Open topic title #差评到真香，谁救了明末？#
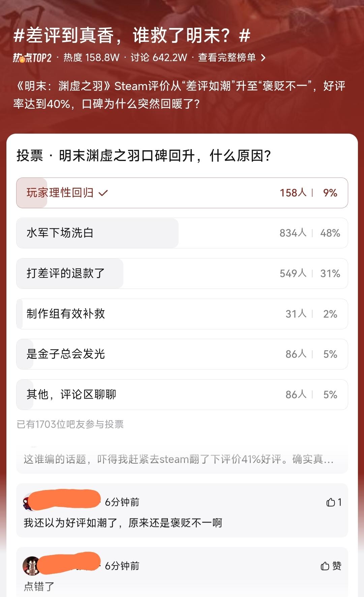The height and width of the screenshot is (597, 364). pyautogui.click(x=132, y=35)
